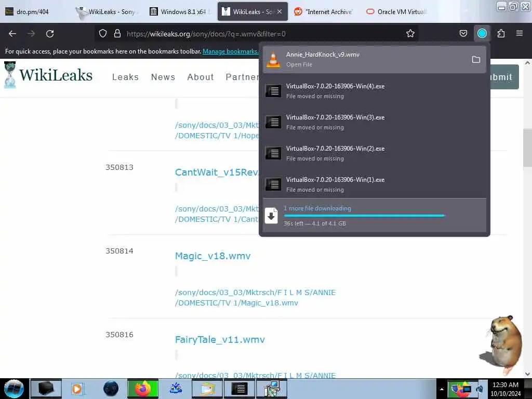Show Annie_HardKnock_v9.wmv in its folder
This screenshot has height=399, width=532.
click(x=476, y=60)
